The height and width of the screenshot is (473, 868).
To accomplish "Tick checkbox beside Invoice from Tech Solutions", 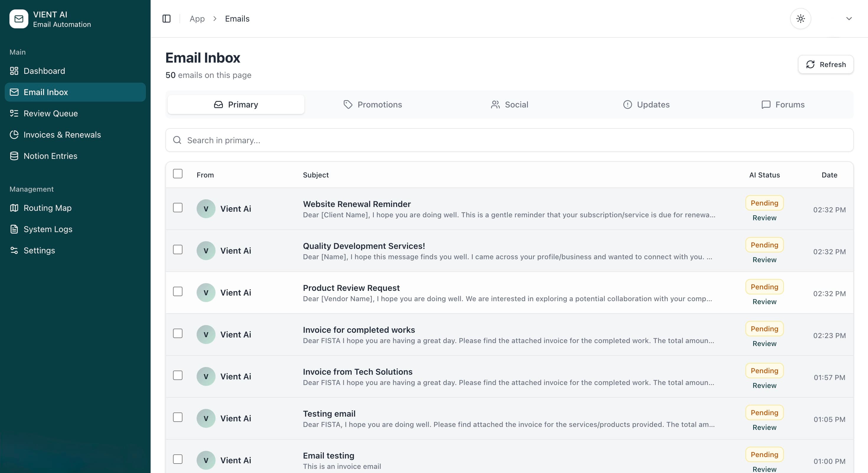I will coord(178,375).
